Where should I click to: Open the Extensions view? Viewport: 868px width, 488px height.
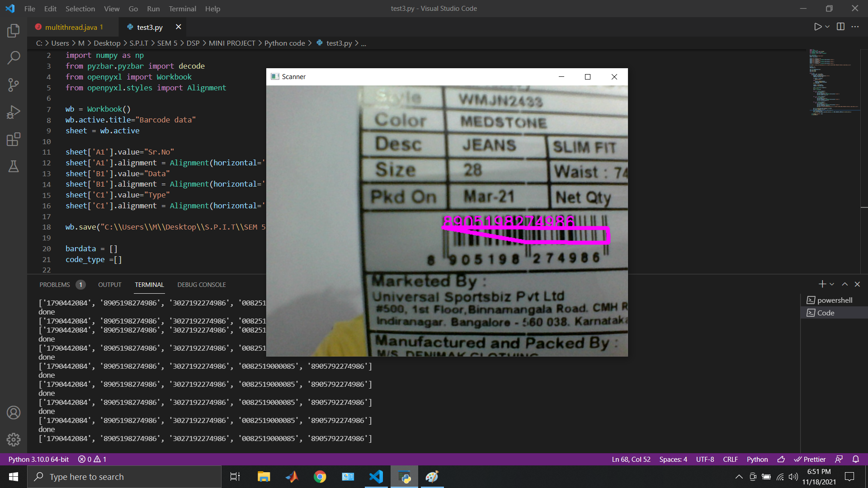pos(13,139)
